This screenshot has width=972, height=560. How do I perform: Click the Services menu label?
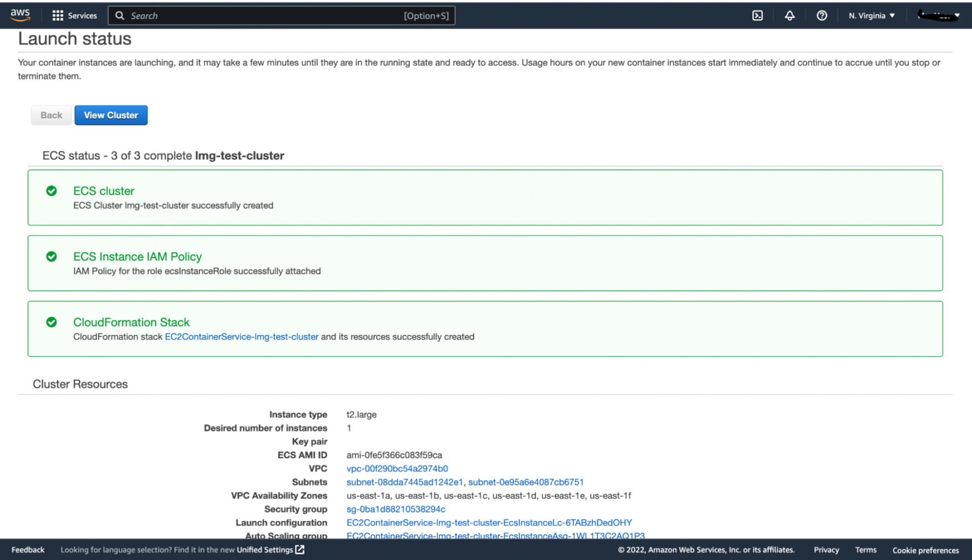click(x=82, y=16)
